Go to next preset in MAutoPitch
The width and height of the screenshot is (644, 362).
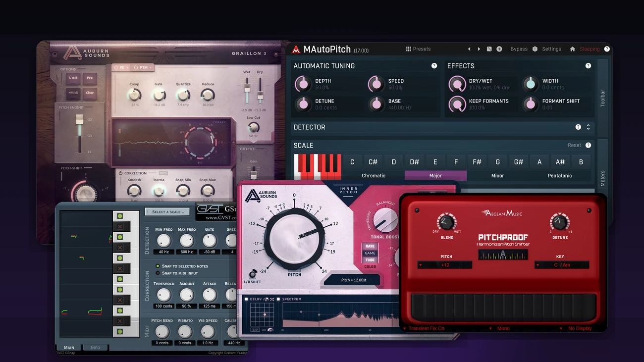click(x=479, y=49)
